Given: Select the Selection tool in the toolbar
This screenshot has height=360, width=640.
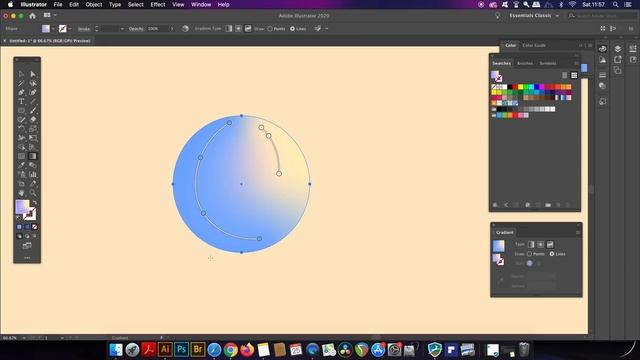Looking at the screenshot, I should (21, 74).
